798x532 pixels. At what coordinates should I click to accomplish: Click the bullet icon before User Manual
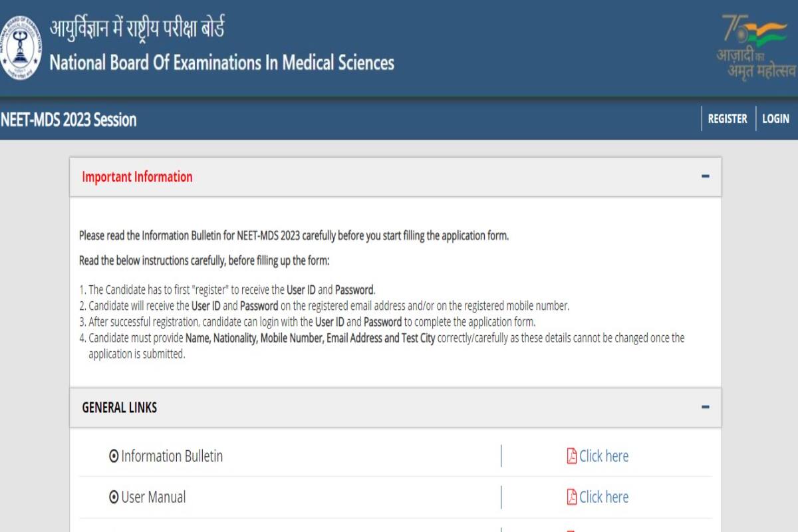coord(114,497)
